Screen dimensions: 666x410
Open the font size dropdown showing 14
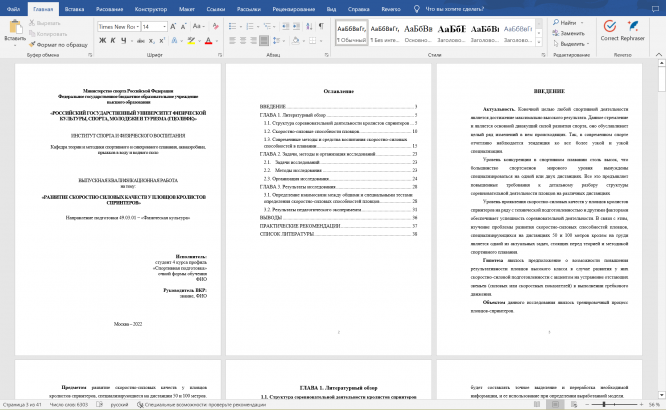click(164, 27)
